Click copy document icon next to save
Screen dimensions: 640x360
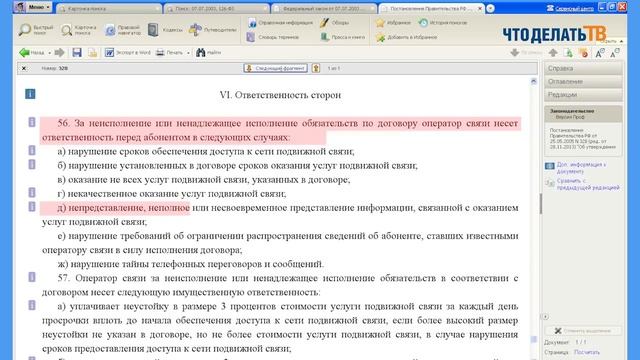[93, 53]
